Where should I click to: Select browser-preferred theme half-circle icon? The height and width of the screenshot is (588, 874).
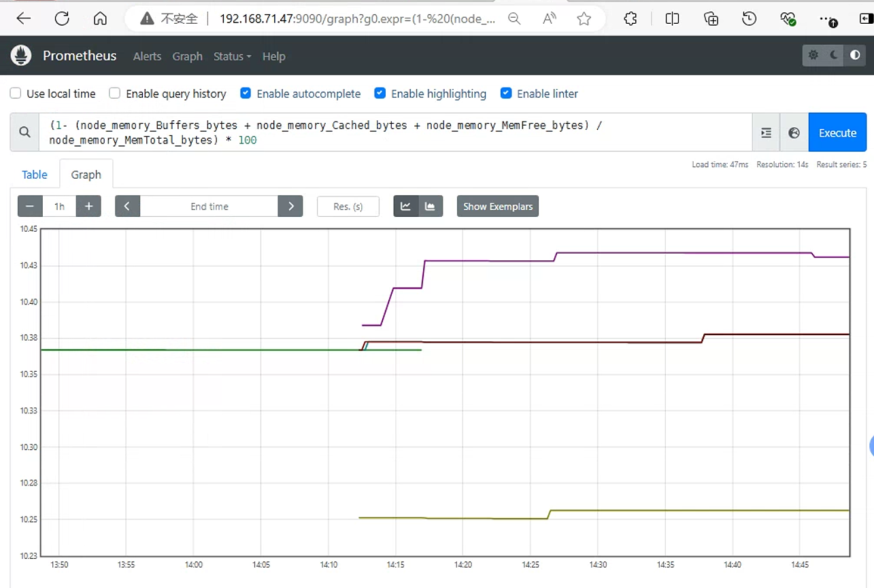(x=856, y=56)
